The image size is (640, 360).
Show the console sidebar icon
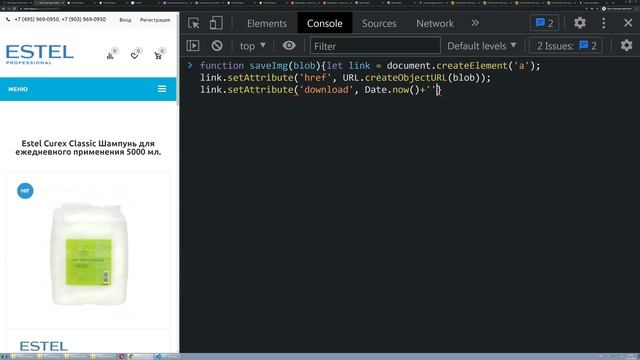pyautogui.click(x=193, y=46)
